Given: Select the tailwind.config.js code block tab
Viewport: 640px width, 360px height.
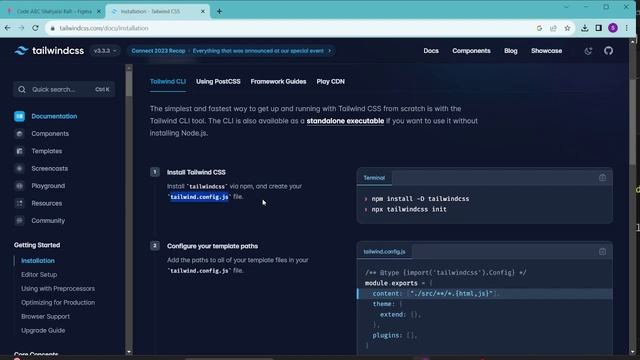Looking at the screenshot, I should pos(384,252).
